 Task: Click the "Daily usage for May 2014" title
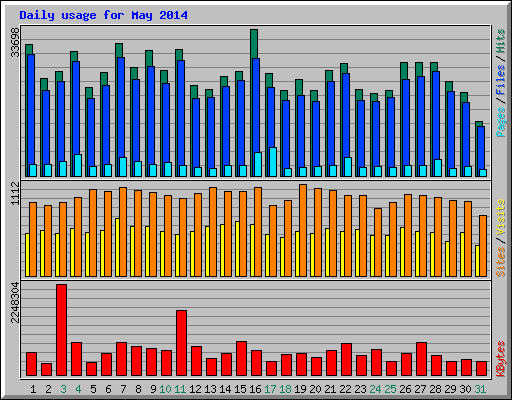click(x=103, y=15)
